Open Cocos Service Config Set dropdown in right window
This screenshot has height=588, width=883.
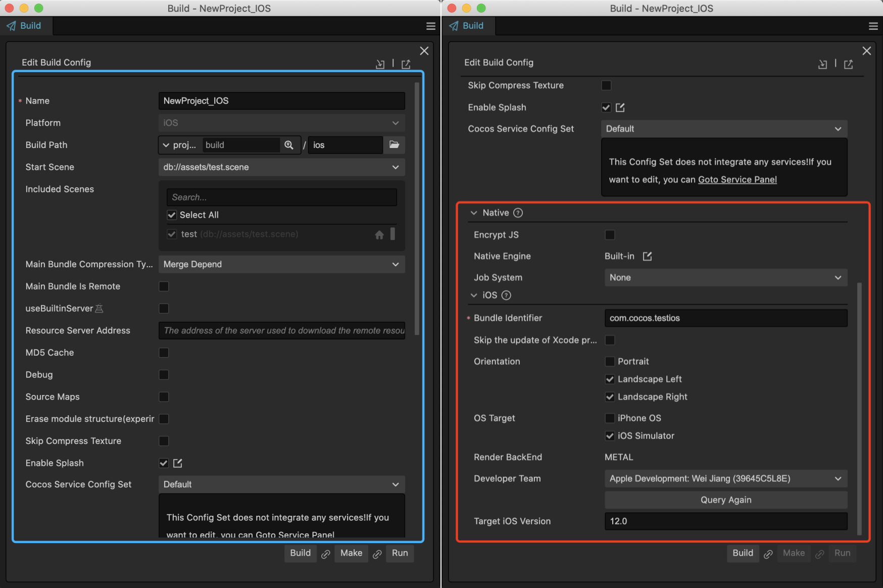pos(724,129)
